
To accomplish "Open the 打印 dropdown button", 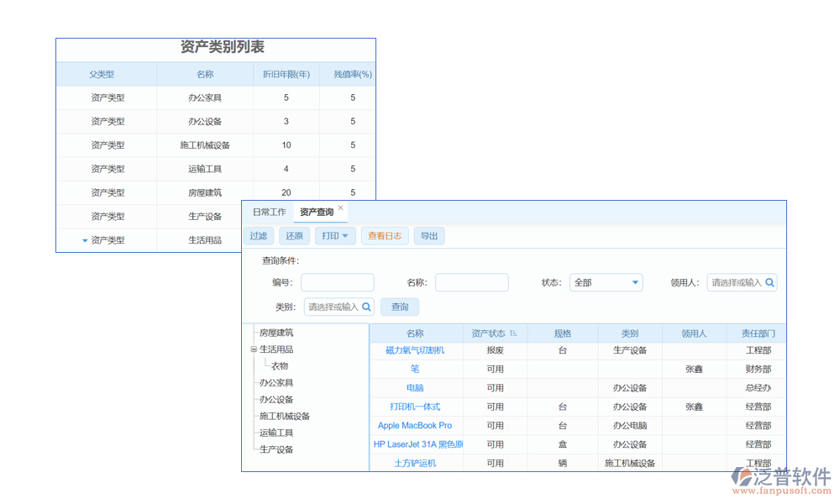I will [x=335, y=236].
